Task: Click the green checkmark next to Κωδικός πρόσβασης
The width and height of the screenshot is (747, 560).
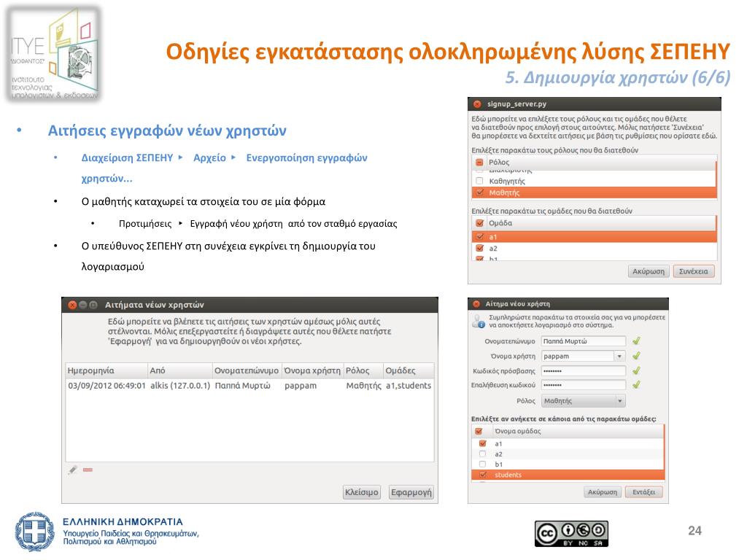Action: coord(636,370)
